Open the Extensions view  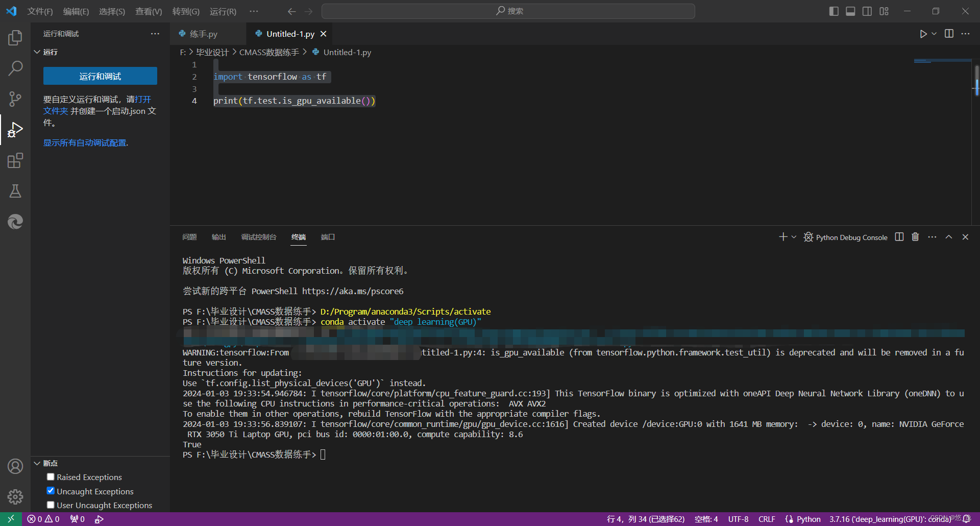click(x=15, y=160)
